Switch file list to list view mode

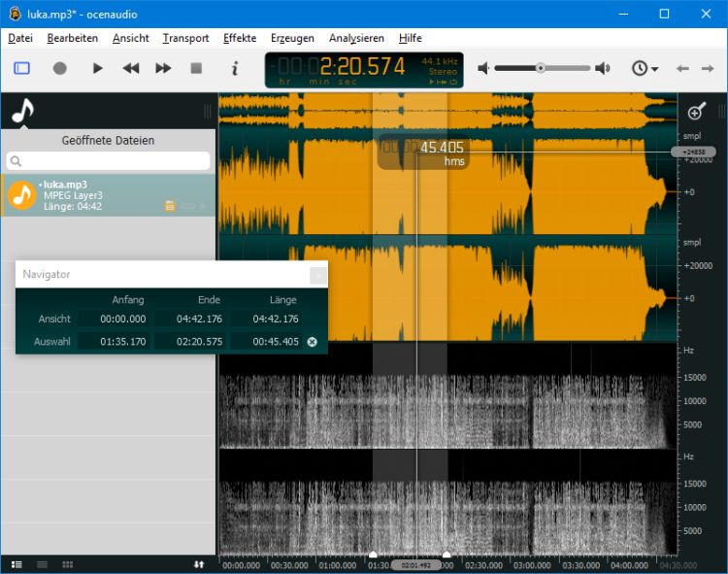click(42, 564)
